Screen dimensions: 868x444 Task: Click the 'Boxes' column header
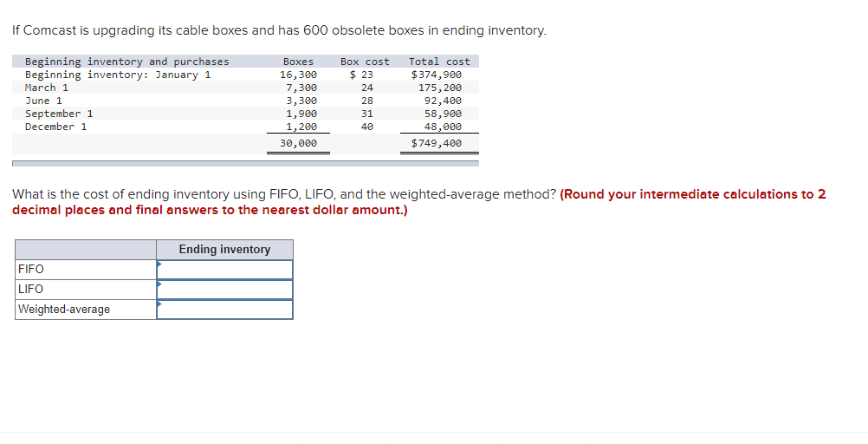(298, 62)
